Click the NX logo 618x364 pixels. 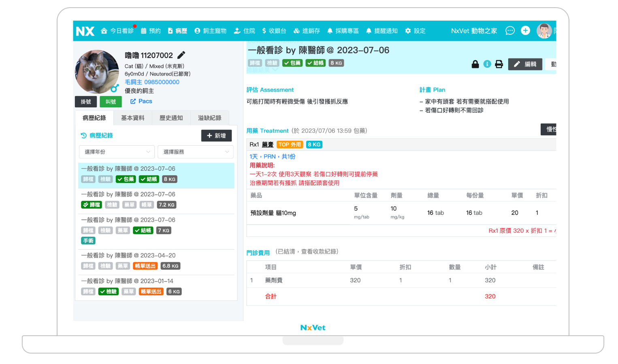pos(85,31)
